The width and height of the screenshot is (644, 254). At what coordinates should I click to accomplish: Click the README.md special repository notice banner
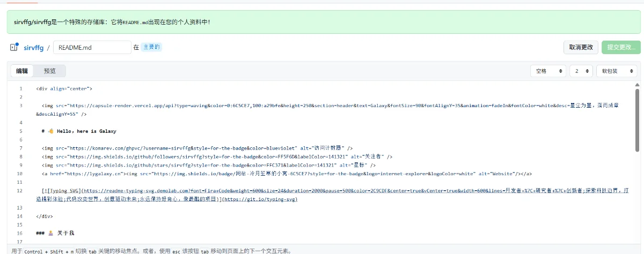pyautogui.click(x=324, y=22)
